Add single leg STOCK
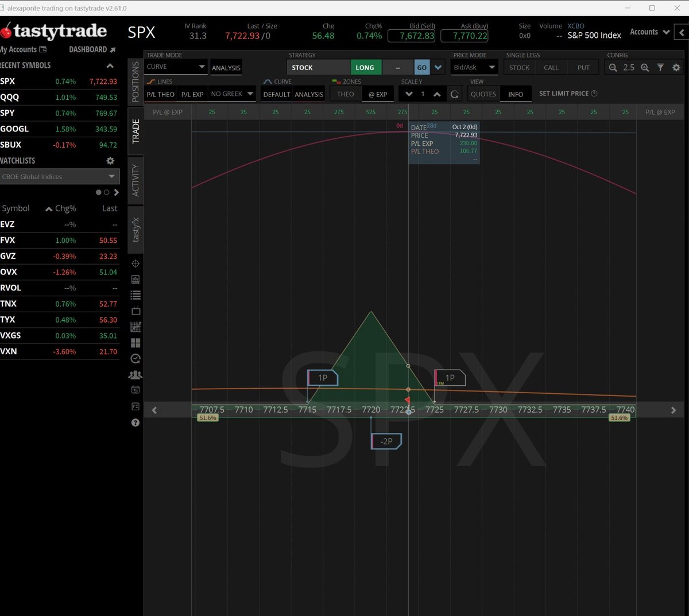 520,68
